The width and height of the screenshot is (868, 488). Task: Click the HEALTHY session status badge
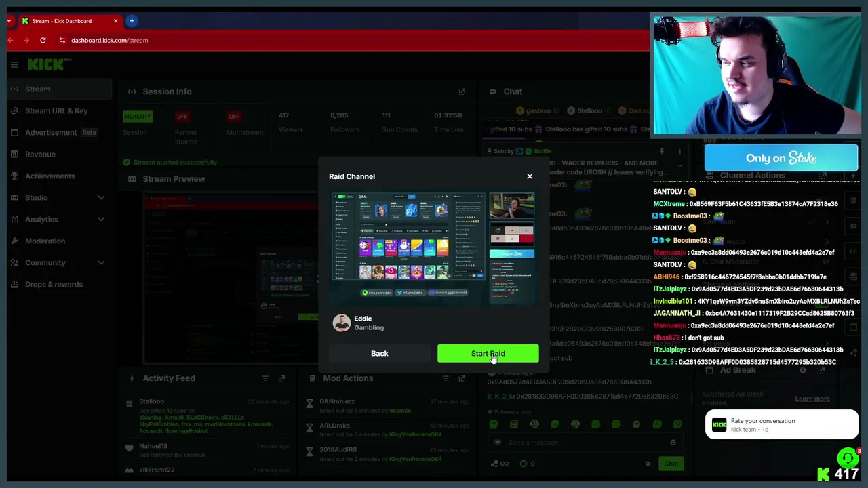coord(137,117)
